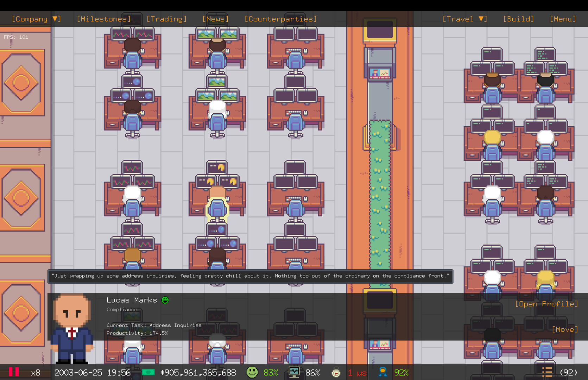Image resolution: width=588 pixels, height=380 pixels.
Task: Expand the Travel dropdown menu
Action: point(464,19)
